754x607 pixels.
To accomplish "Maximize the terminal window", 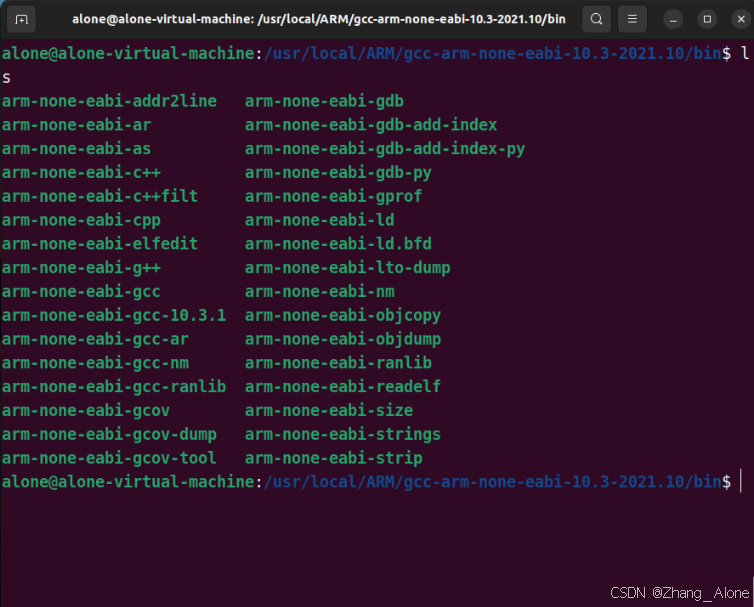I will tap(707, 19).
